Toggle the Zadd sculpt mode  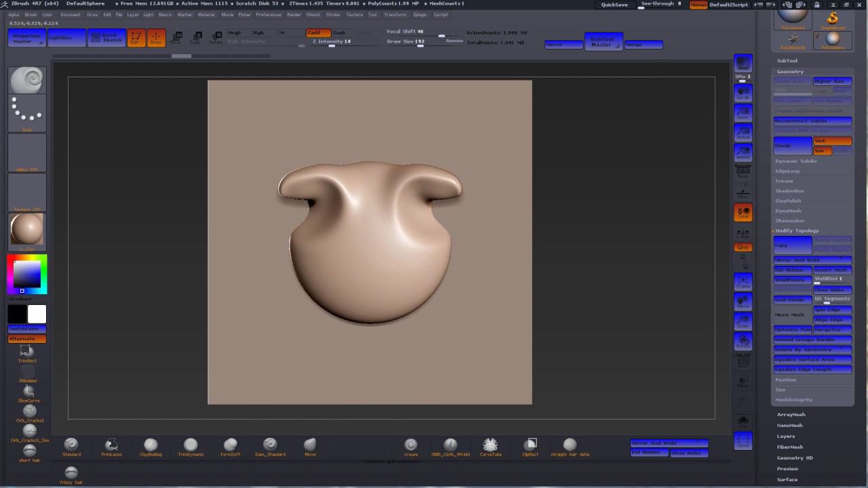317,33
